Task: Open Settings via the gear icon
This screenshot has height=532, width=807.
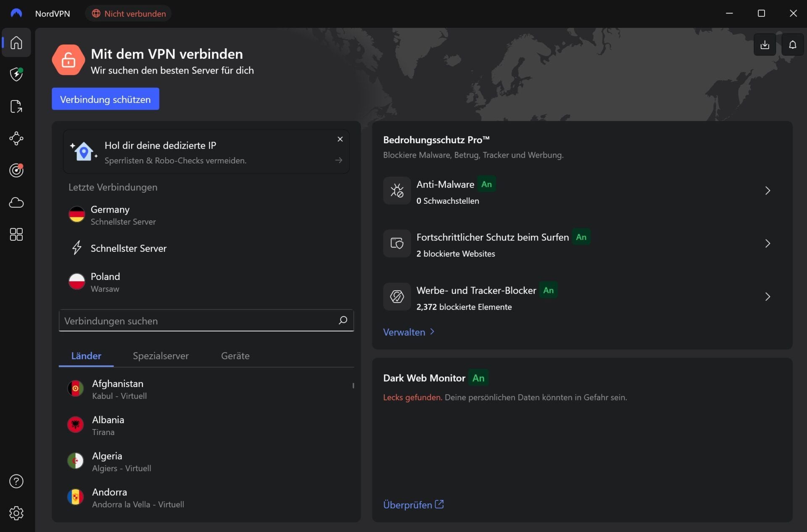Action: coord(16,513)
